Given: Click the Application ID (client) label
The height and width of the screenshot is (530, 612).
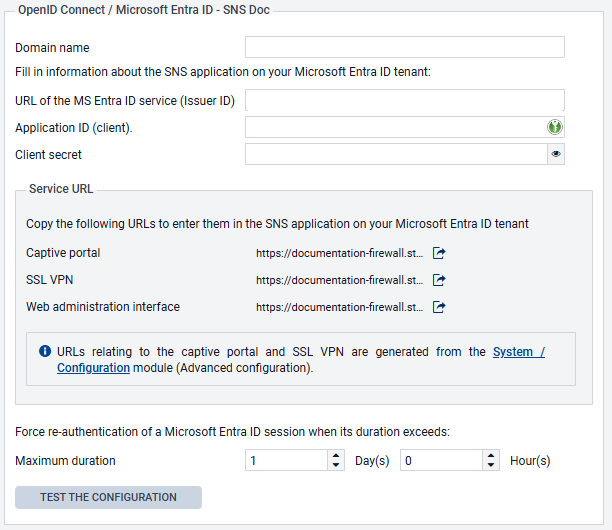Looking at the screenshot, I should (74, 128).
